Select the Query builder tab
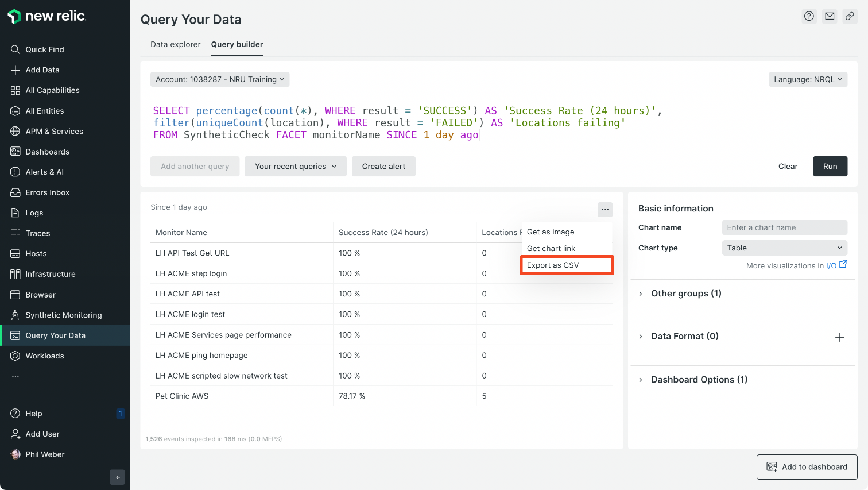The width and height of the screenshot is (868, 490). point(237,44)
